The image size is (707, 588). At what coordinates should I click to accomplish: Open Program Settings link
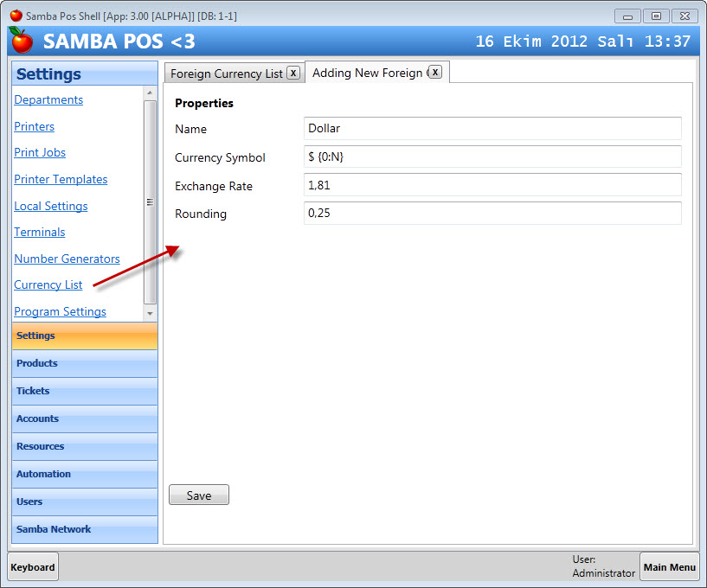[61, 311]
